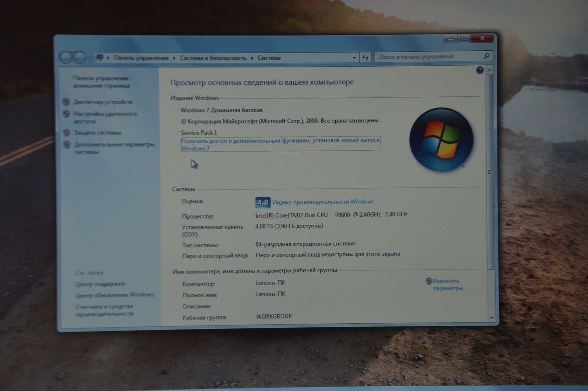Click processor value Intel(R) Core(TM)2 Duo CPU
588x391 pixels.
(x=291, y=215)
